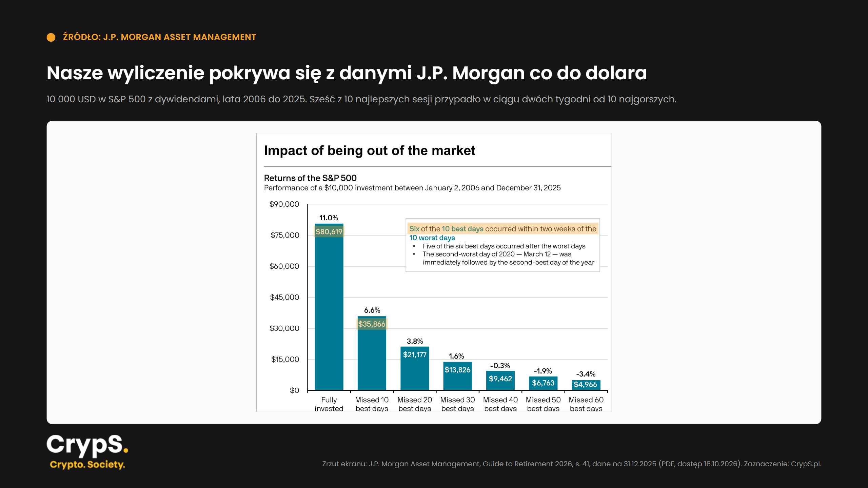Click the $6,763 bar value

(543, 383)
